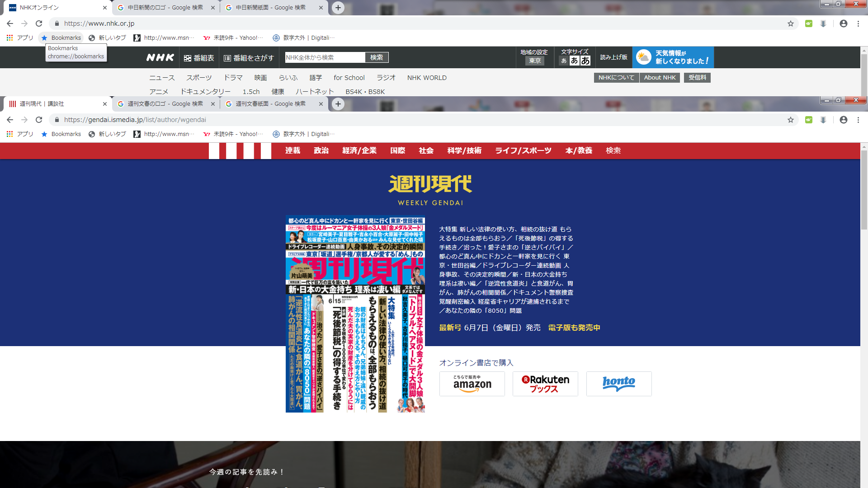Open Yahoo! bookmark in Gendai window

click(233, 134)
